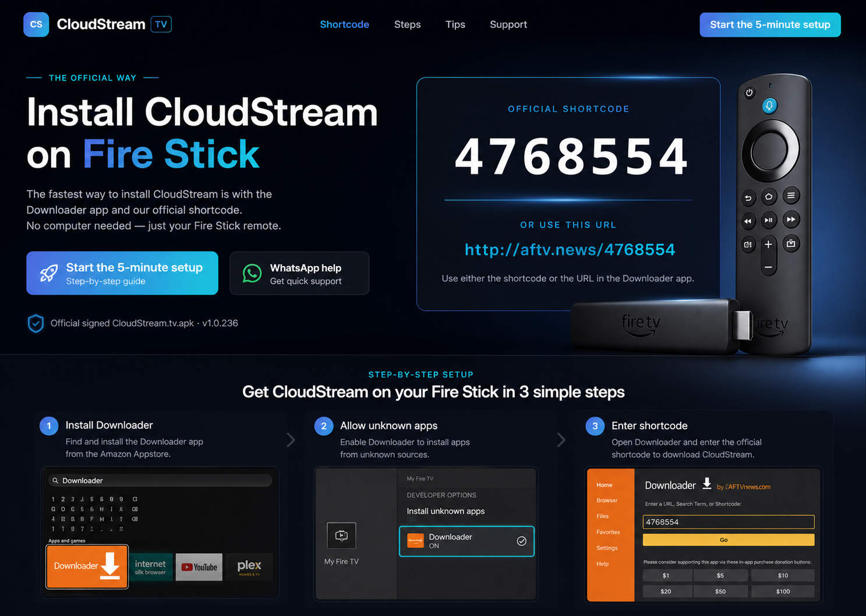
Task: Select Files in the Downloader sidebar
Action: 602,516
